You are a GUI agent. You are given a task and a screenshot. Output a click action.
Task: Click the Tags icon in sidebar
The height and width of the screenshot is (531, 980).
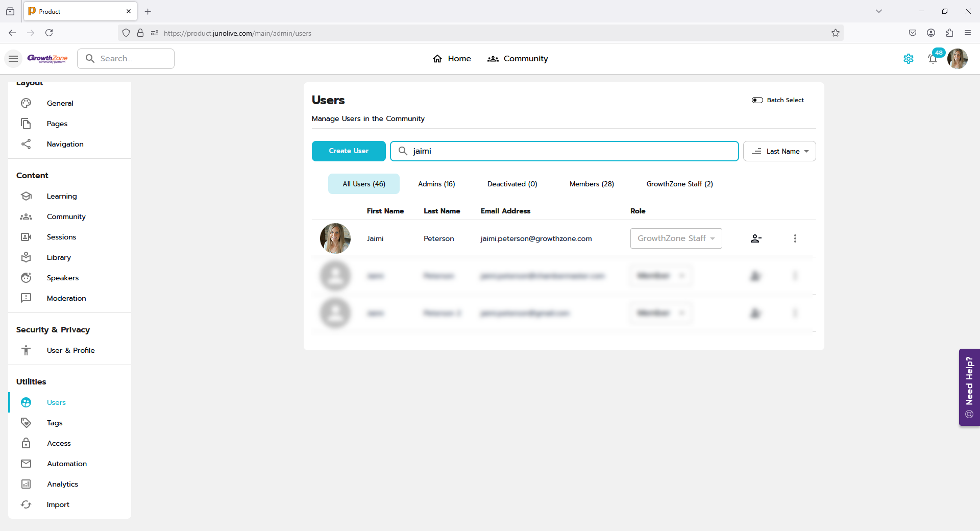click(26, 423)
